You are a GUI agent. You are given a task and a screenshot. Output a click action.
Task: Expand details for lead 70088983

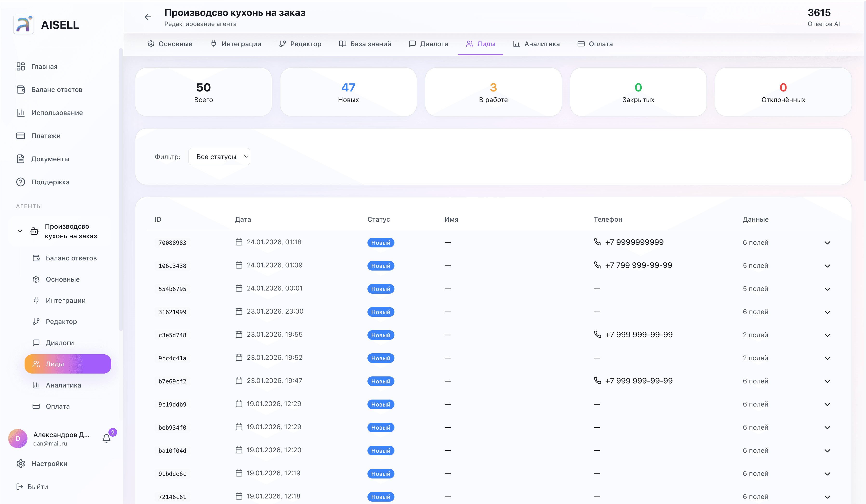[x=827, y=242]
